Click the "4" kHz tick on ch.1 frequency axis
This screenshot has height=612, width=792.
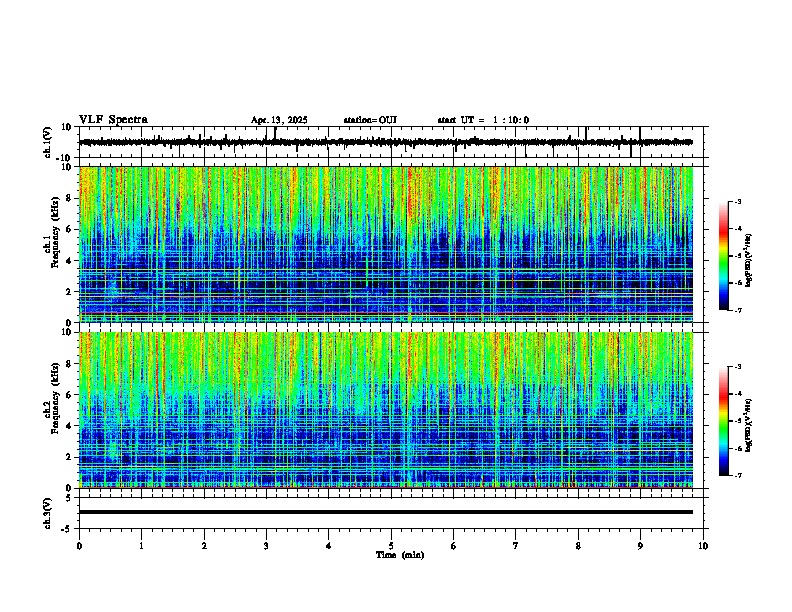click(70, 260)
